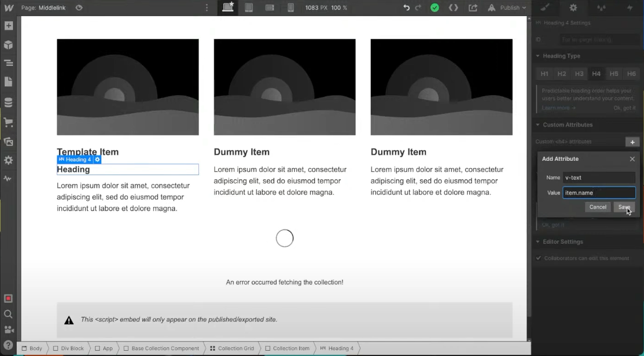Open the share project icon

(x=473, y=8)
